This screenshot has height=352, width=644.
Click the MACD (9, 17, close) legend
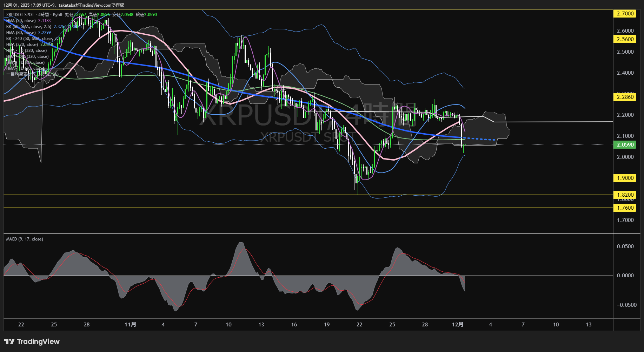[x=25, y=239]
